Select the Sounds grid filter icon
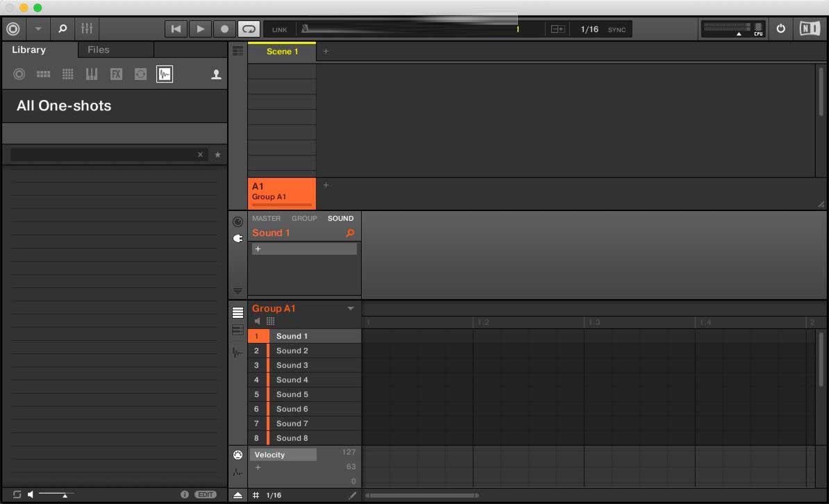Image resolution: width=829 pixels, height=504 pixels. tap(67, 74)
